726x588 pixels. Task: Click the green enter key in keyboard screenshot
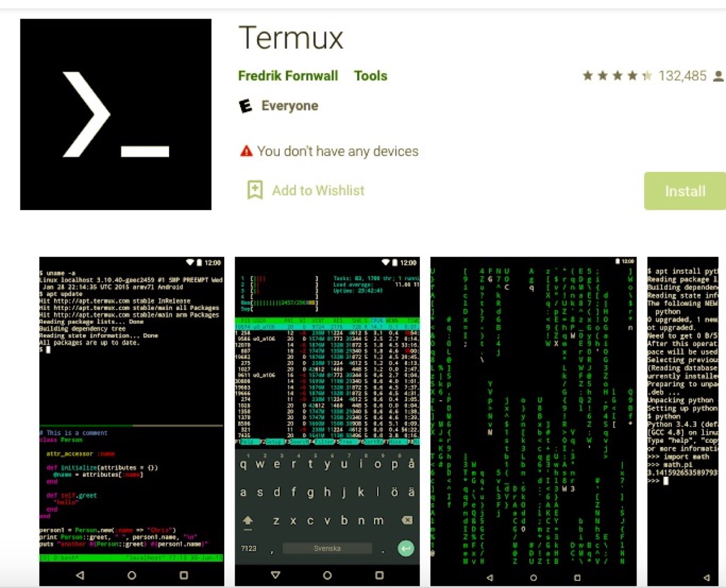pyautogui.click(x=406, y=548)
